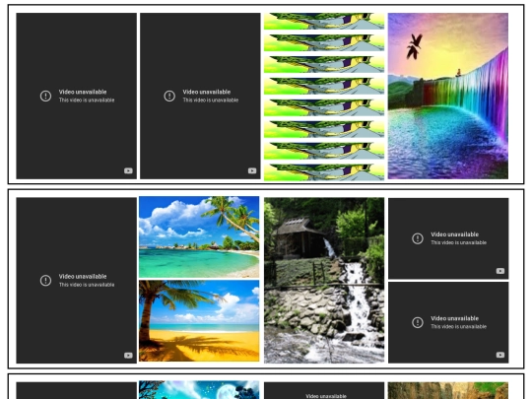This screenshot has height=399, width=532.
Task: Click 'Video unavailable' text in second row's upper-right video
Action: [454, 234]
